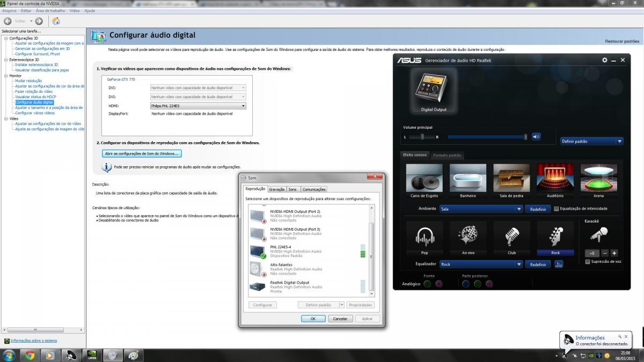Collapse the Configurações 3D tree node
The width and height of the screenshot is (644, 362).
point(6,38)
